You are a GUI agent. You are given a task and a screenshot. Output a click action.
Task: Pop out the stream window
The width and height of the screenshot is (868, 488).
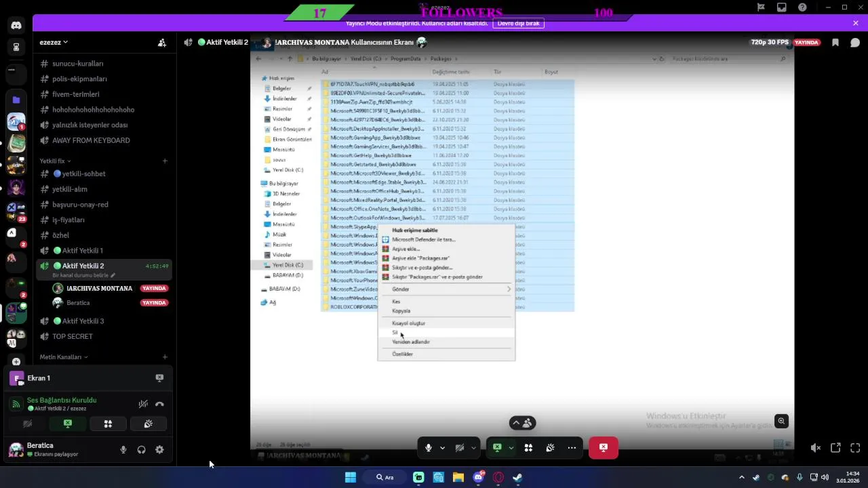click(x=835, y=448)
